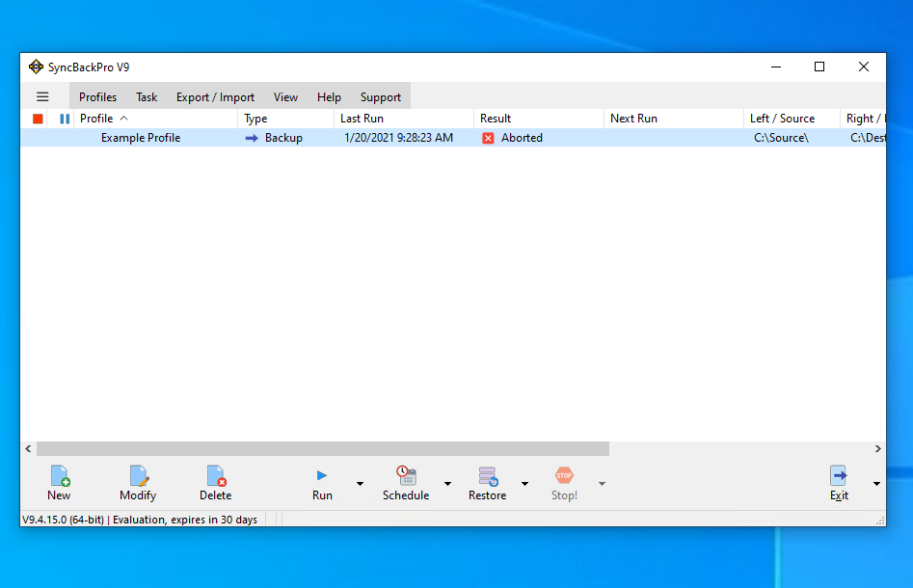913x588 pixels.
Task: Expand the Schedule dropdown arrow
Action: tap(447, 484)
